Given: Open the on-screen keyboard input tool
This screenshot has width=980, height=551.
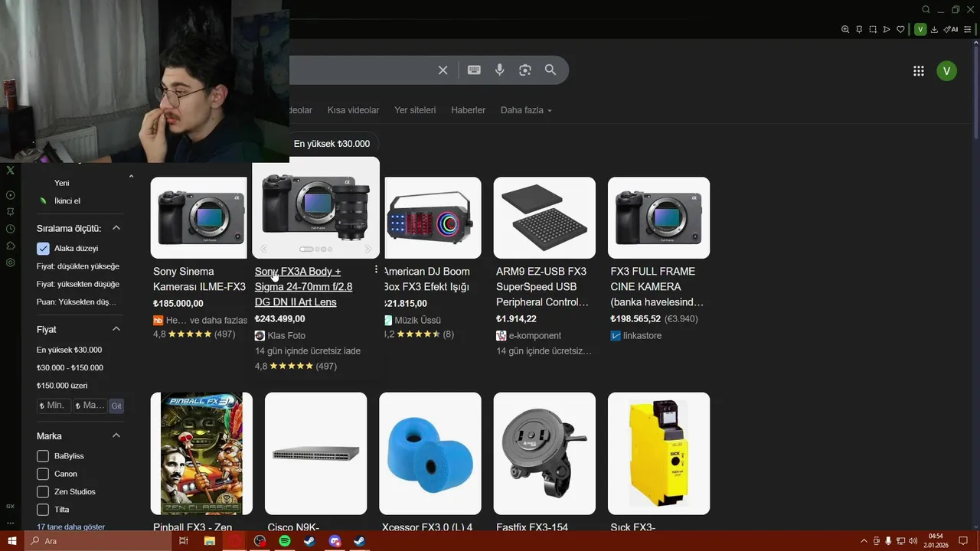Looking at the screenshot, I should [474, 70].
